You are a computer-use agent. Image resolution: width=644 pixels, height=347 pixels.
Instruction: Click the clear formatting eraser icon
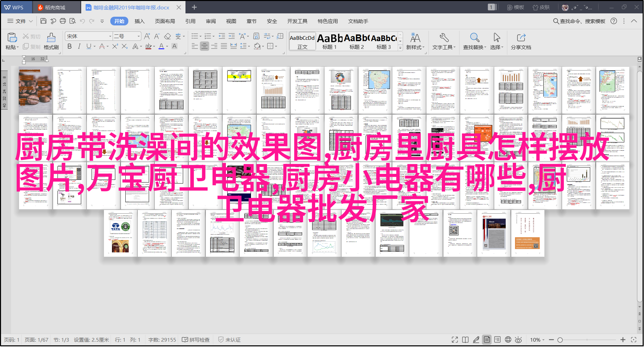click(x=167, y=36)
